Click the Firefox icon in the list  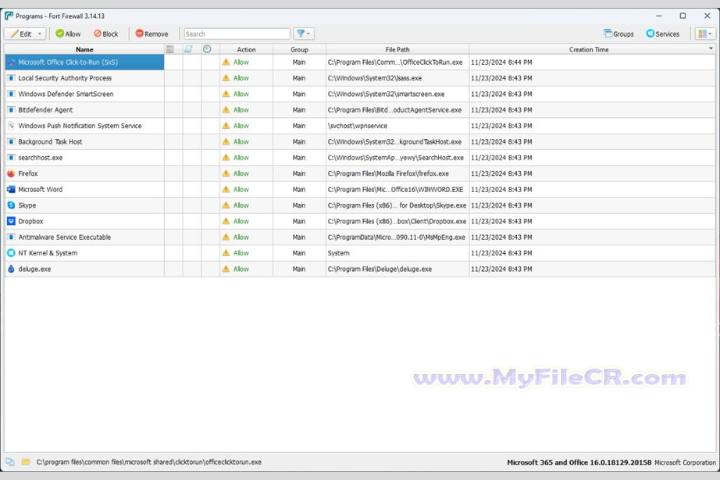(11, 173)
